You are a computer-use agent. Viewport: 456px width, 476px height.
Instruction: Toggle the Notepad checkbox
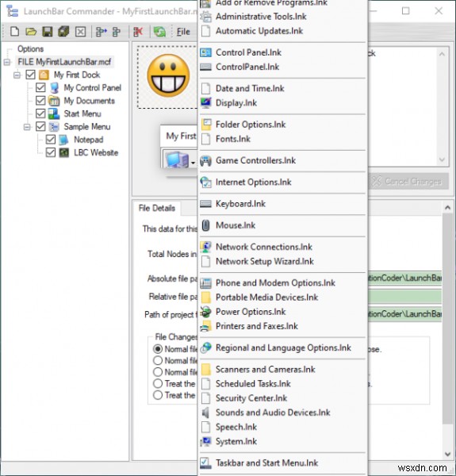pyautogui.click(x=51, y=140)
